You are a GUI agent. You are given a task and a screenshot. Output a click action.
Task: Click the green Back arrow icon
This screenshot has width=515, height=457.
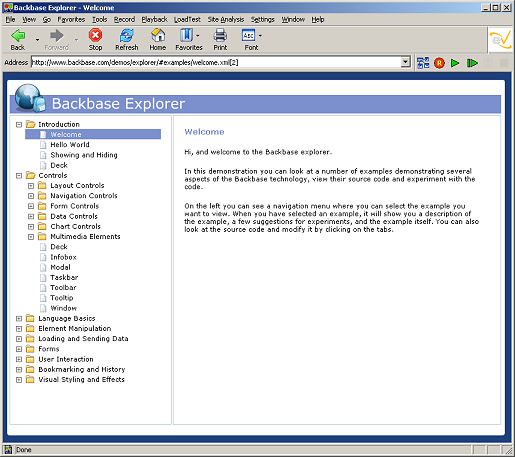click(x=18, y=35)
